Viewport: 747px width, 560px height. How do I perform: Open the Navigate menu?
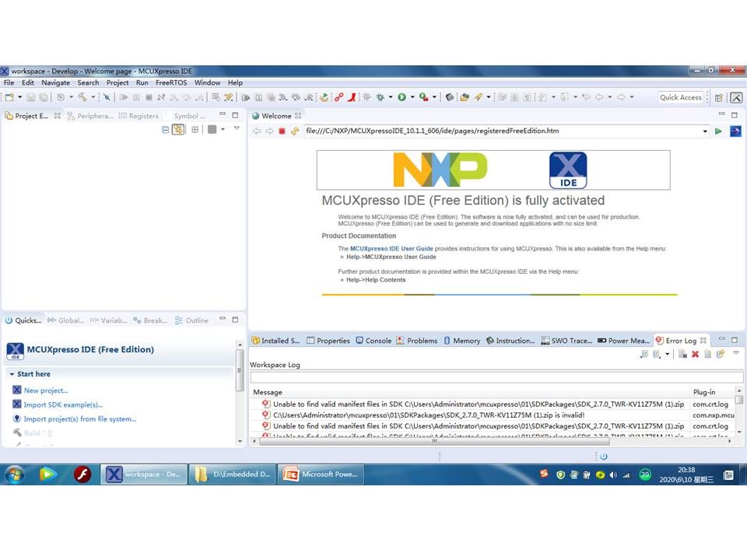[x=56, y=83]
